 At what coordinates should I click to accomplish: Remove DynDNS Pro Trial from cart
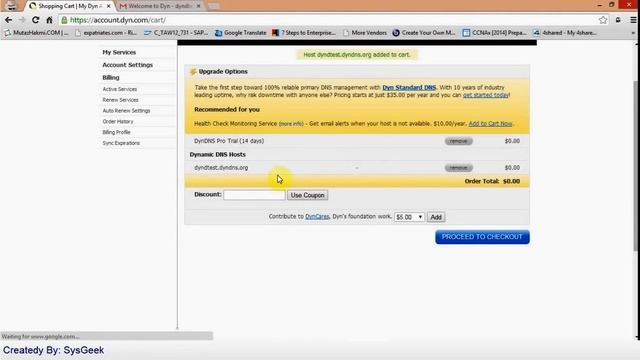click(458, 141)
